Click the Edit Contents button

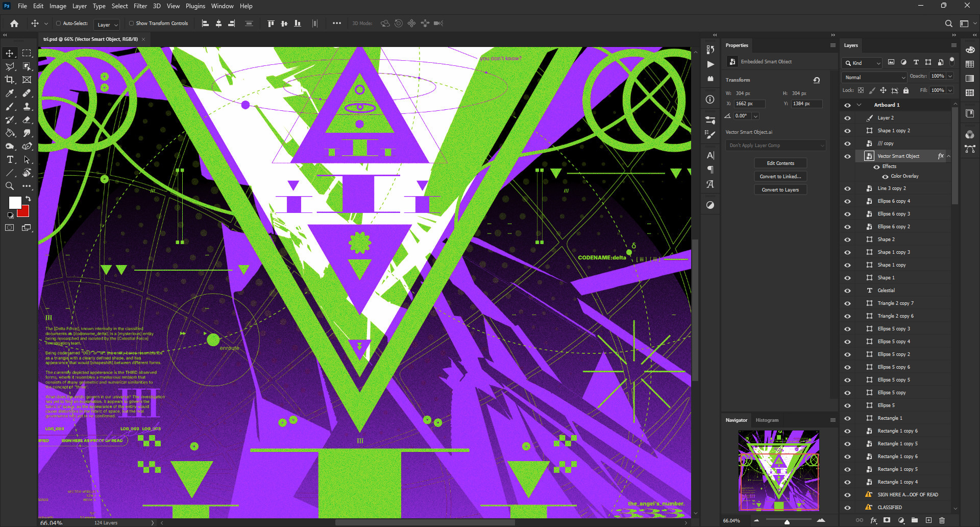click(780, 163)
